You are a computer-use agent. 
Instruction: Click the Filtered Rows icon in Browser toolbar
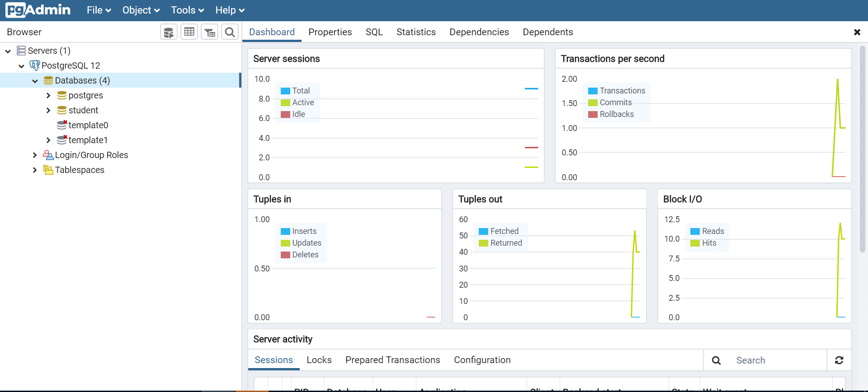point(210,32)
